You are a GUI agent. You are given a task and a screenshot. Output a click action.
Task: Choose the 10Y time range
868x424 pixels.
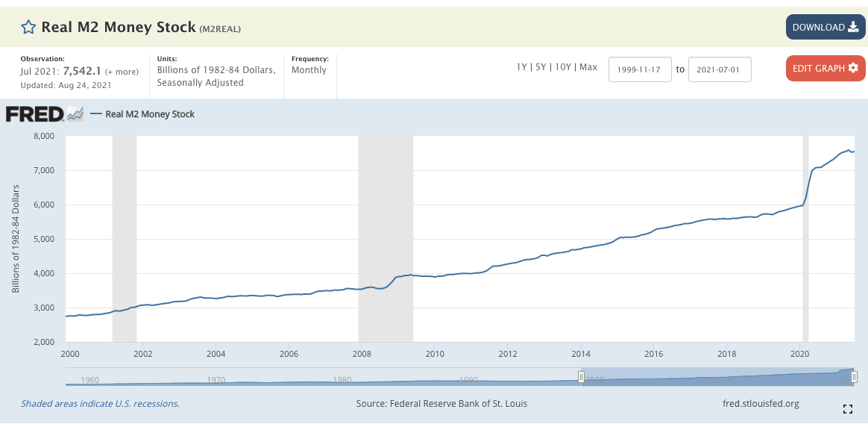(563, 67)
